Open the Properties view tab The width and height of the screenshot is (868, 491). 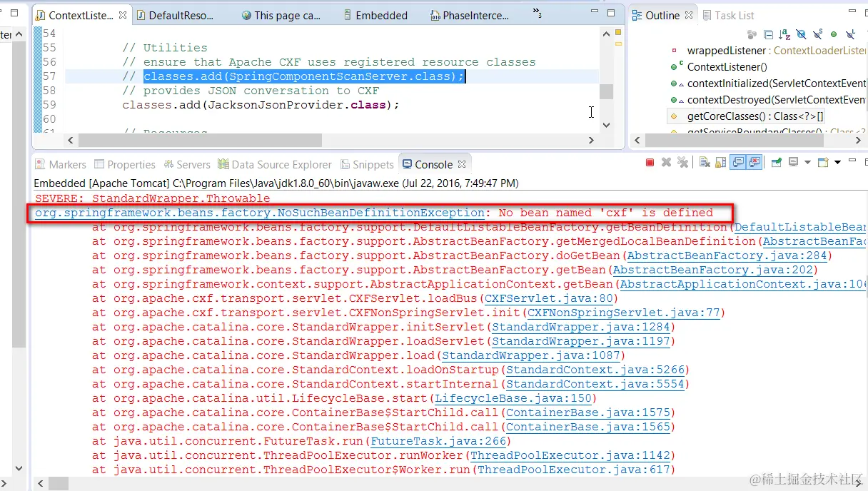[125, 164]
